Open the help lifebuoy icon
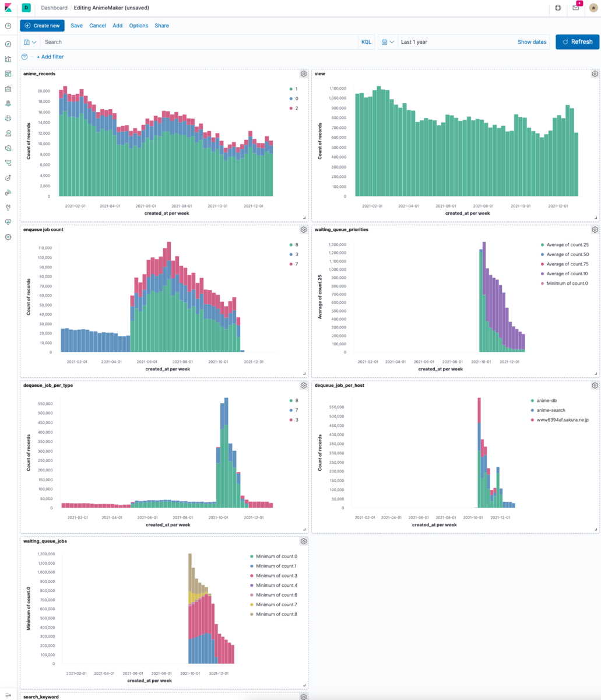The width and height of the screenshot is (601, 700). (558, 8)
